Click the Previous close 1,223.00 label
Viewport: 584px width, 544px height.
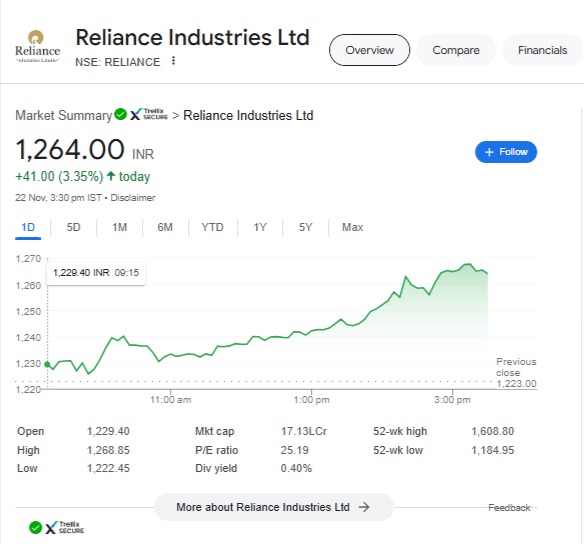tap(516, 372)
